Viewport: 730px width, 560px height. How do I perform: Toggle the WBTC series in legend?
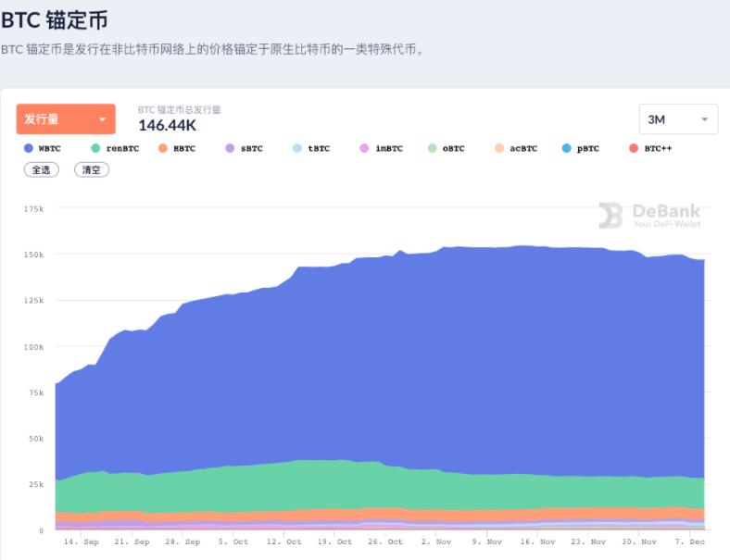pyautogui.click(x=43, y=148)
